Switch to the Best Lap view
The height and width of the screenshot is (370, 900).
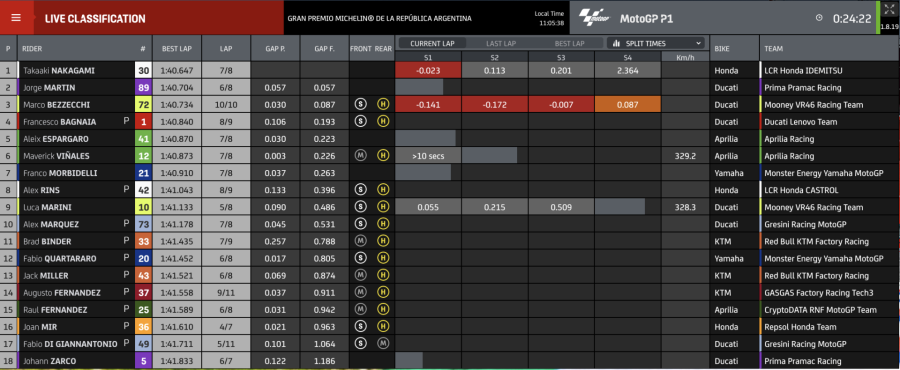pos(569,43)
